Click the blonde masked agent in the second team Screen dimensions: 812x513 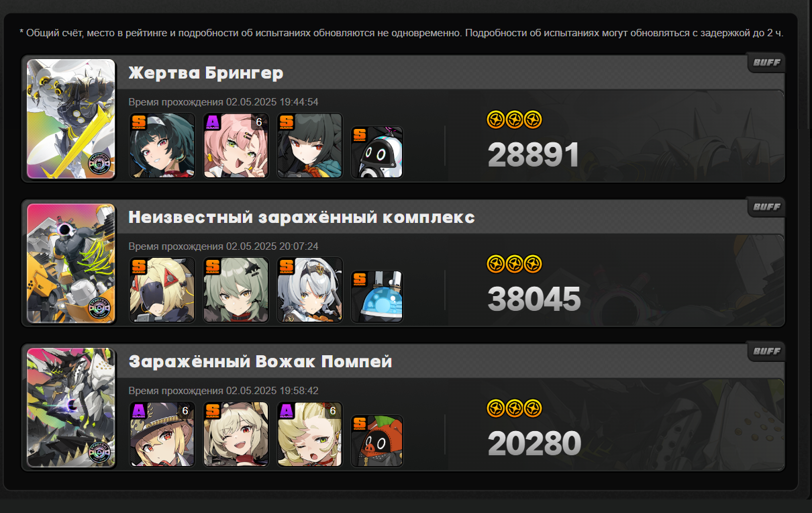pos(162,289)
